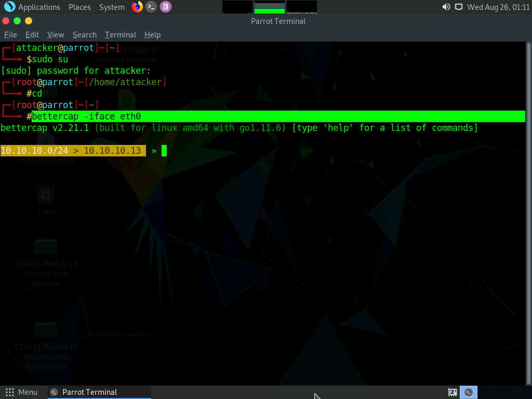The width and height of the screenshot is (532, 399).
Task: Click the Parrot Terminal taskbar button
Action: pos(99,392)
